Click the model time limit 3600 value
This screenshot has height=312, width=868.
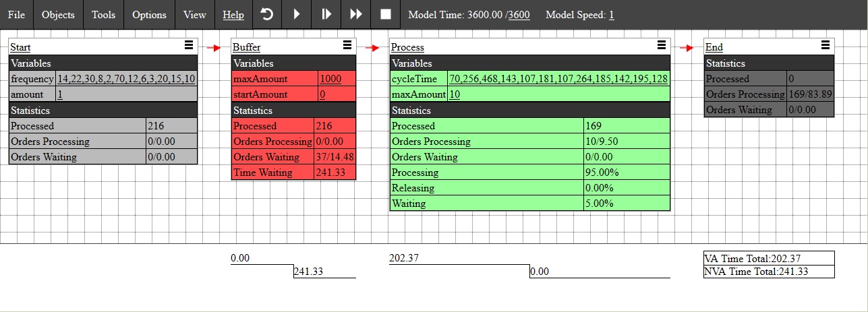click(x=519, y=15)
